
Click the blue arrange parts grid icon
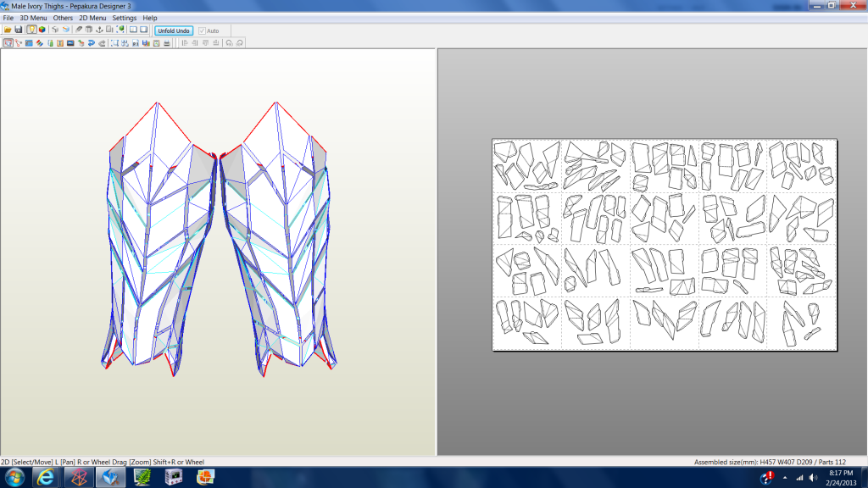coord(125,42)
